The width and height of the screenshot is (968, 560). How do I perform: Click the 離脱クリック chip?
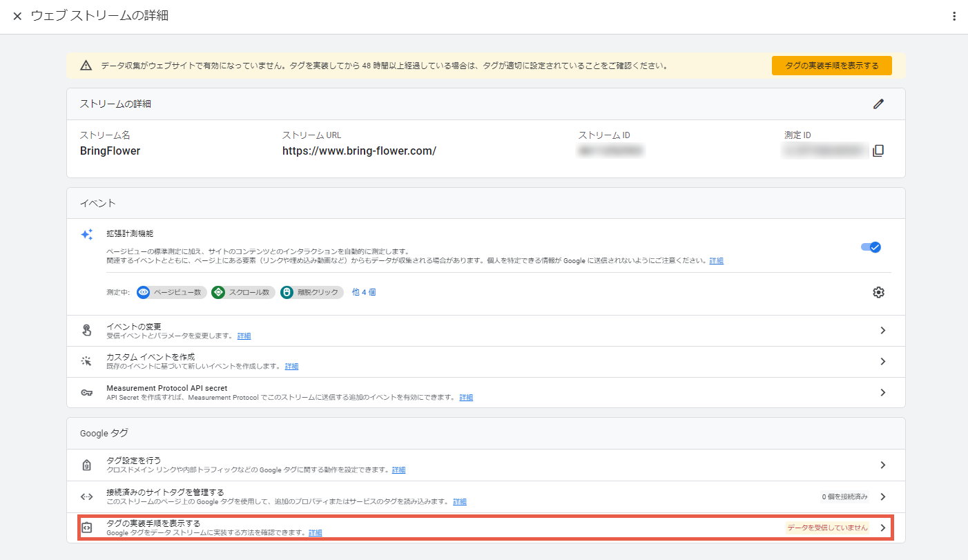click(312, 292)
